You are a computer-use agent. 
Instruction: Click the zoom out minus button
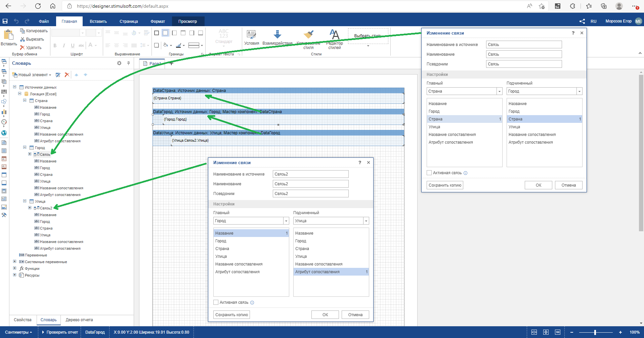coord(572,332)
